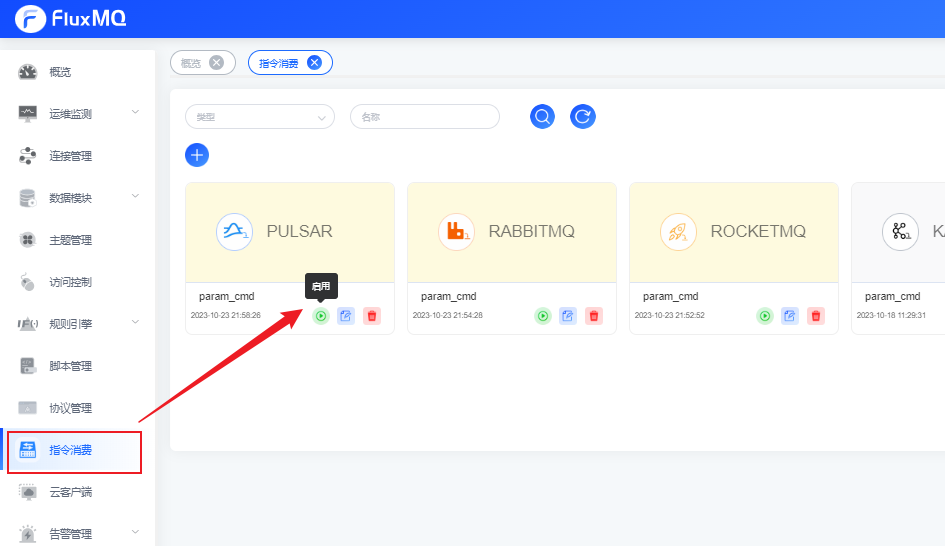This screenshot has width=945, height=546.
Task: Close the 概览 tab
Action: 216,63
